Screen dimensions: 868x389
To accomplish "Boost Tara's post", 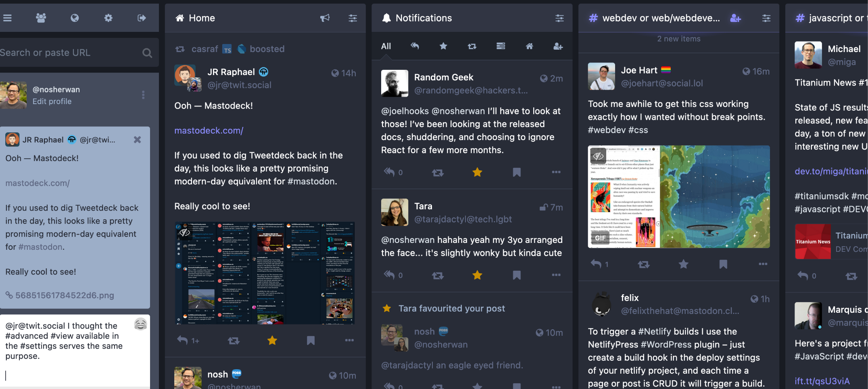I will click(x=438, y=276).
